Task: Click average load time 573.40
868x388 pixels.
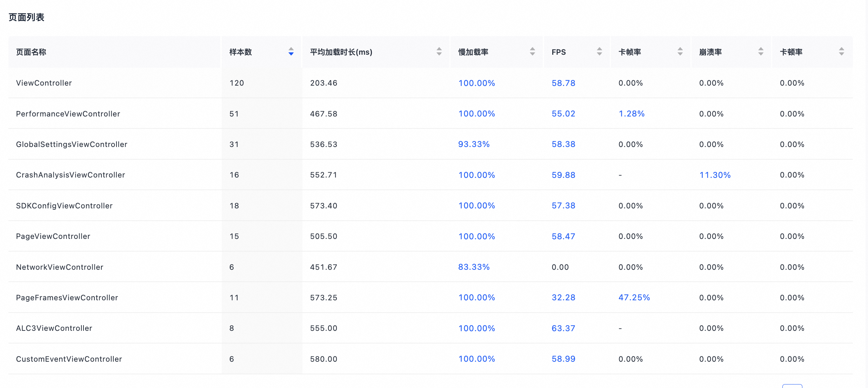Action: [323, 206]
